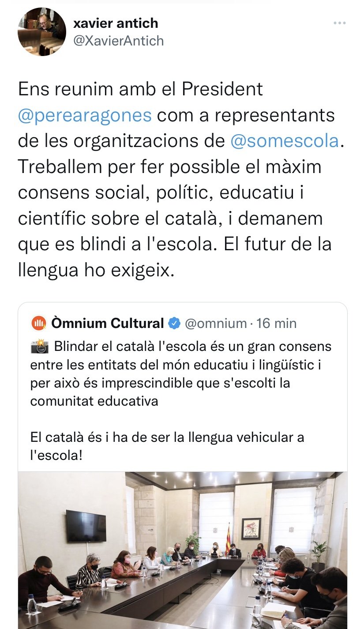Click the '16 min' timestamp
Screen dimensions: 364x629
click(277, 323)
